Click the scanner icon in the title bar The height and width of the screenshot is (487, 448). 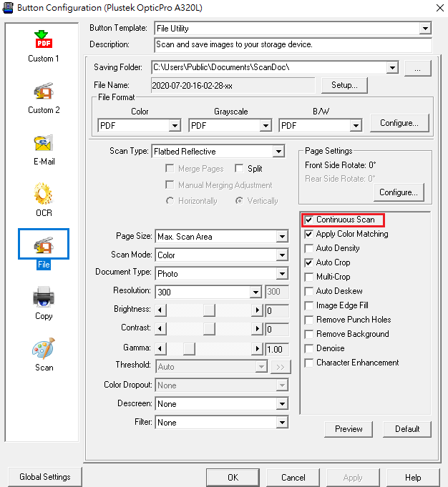click(x=8, y=8)
